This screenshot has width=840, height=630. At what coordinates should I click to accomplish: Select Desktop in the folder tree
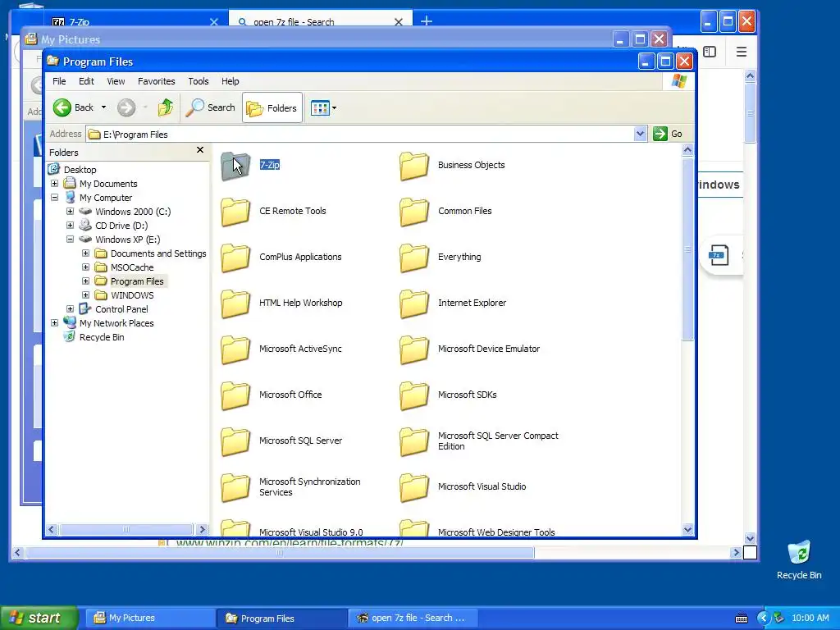click(x=80, y=170)
